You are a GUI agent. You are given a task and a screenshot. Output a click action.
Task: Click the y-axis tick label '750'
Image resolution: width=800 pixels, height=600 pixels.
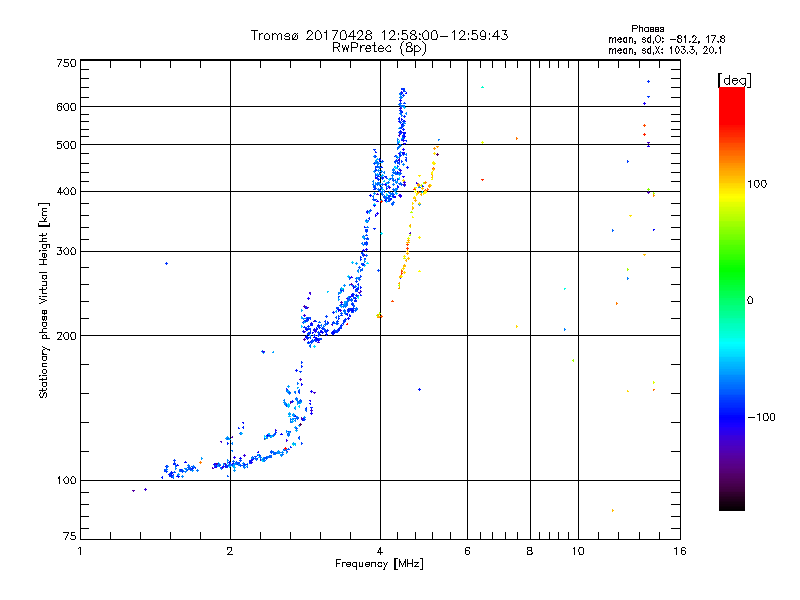(x=66, y=63)
